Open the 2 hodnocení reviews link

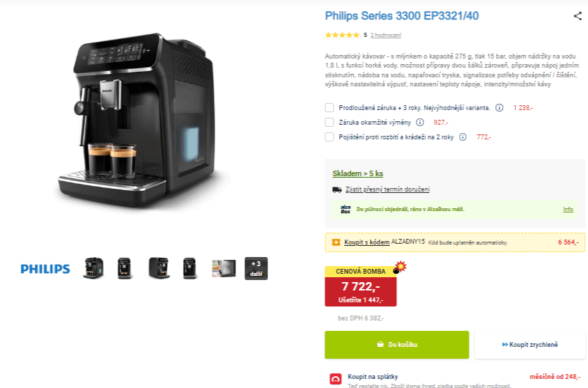(385, 35)
